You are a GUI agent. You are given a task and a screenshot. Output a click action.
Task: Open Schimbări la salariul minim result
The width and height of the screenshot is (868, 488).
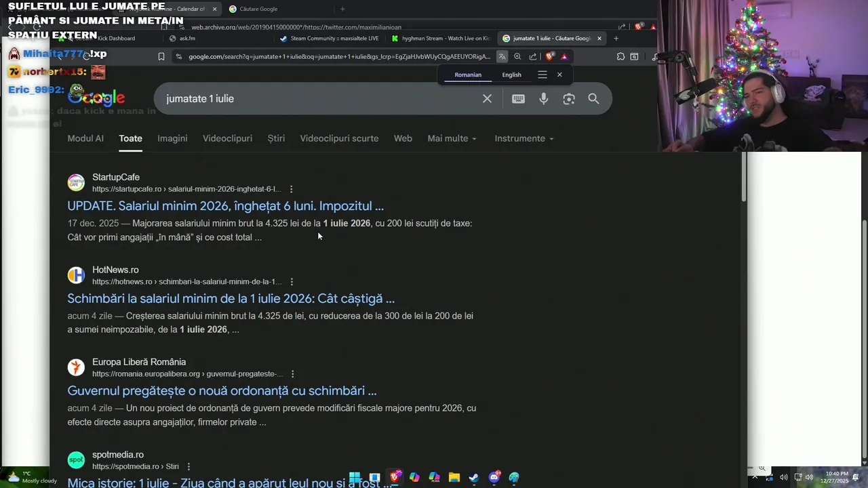[x=231, y=299]
